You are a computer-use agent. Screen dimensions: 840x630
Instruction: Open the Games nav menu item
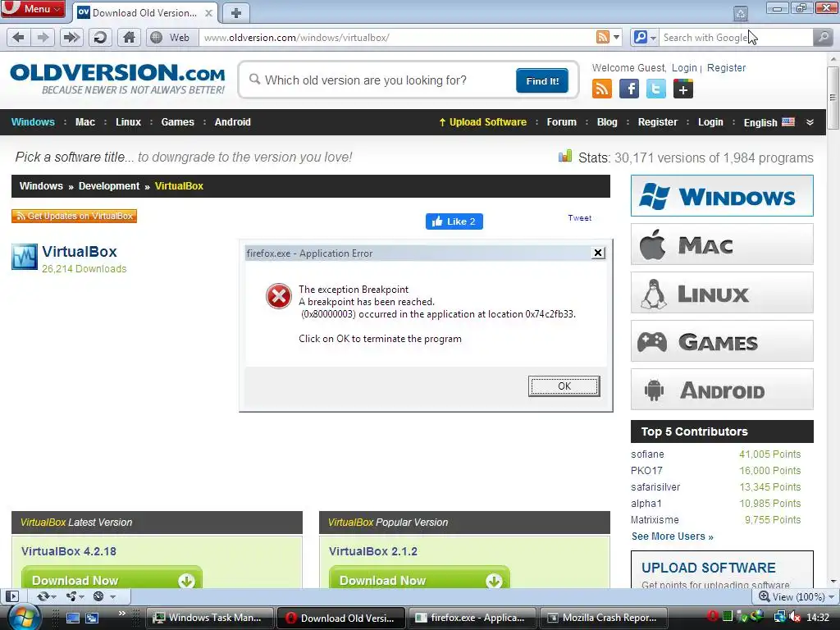pos(178,122)
